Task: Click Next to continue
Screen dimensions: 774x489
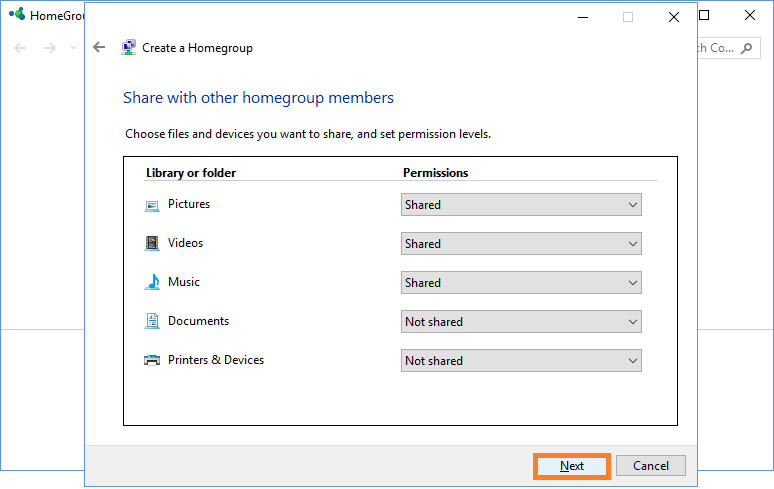Action: coord(572,466)
